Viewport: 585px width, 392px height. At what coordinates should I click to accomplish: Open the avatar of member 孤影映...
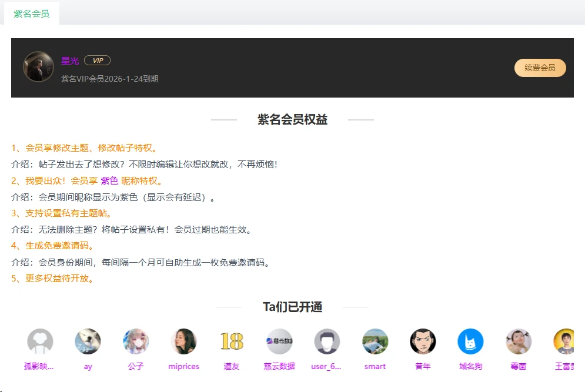tap(41, 341)
